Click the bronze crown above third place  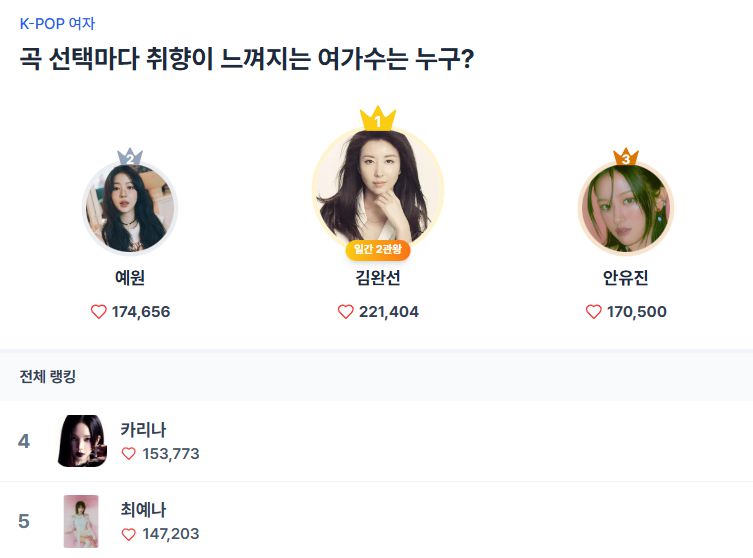(626, 157)
